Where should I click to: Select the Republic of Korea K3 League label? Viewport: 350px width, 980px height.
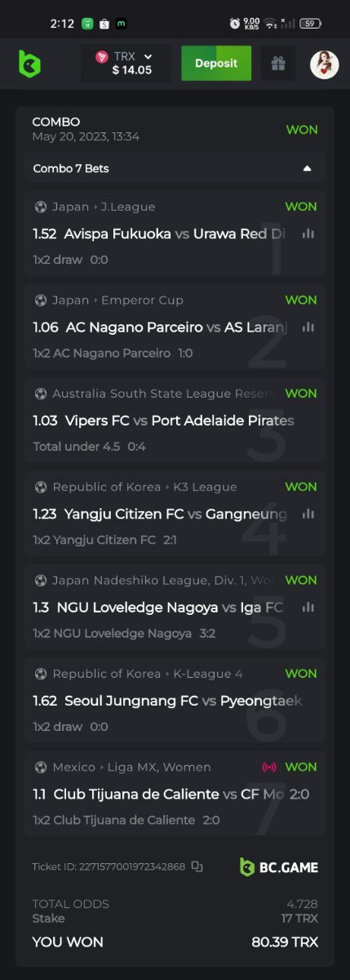pyautogui.click(x=144, y=487)
